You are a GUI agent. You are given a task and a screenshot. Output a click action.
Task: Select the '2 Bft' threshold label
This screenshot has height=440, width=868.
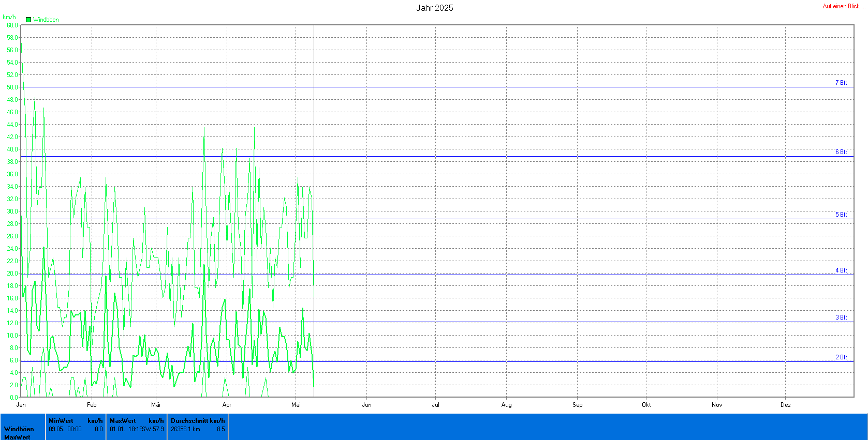[x=841, y=357]
